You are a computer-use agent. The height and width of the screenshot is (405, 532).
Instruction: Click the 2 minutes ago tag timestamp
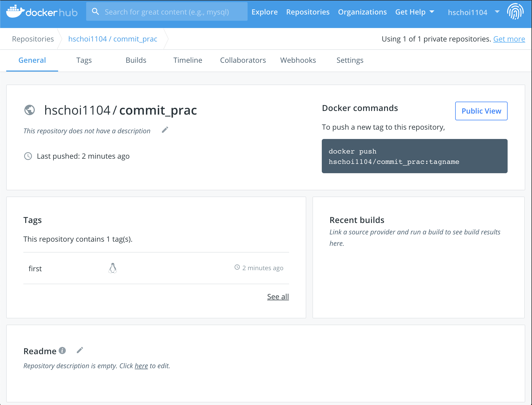point(263,268)
